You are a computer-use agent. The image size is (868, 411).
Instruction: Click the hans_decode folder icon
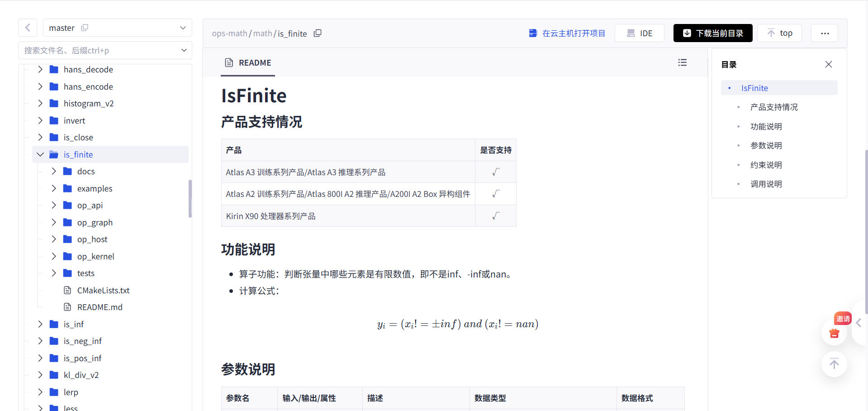54,69
